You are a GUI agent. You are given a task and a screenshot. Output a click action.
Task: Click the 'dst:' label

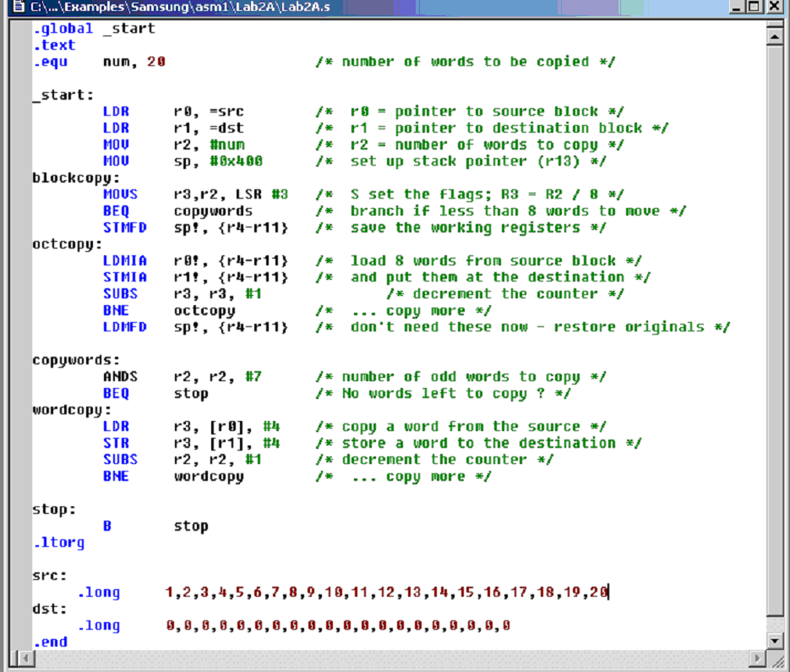[x=50, y=609]
